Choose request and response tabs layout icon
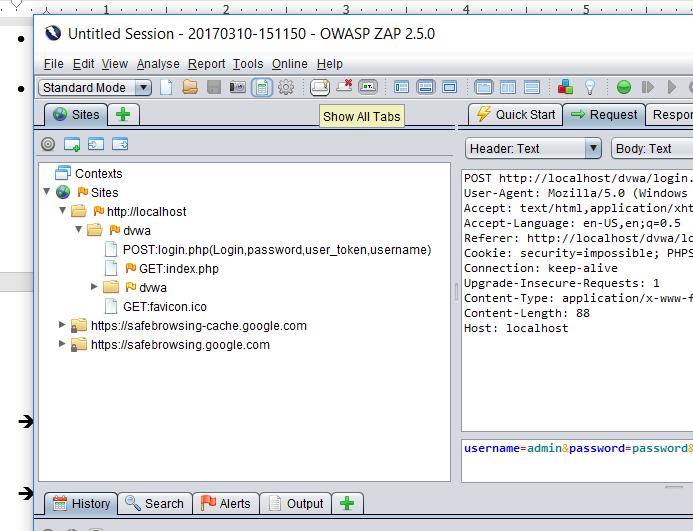Viewport: 693px width, 531px height. (484, 87)
